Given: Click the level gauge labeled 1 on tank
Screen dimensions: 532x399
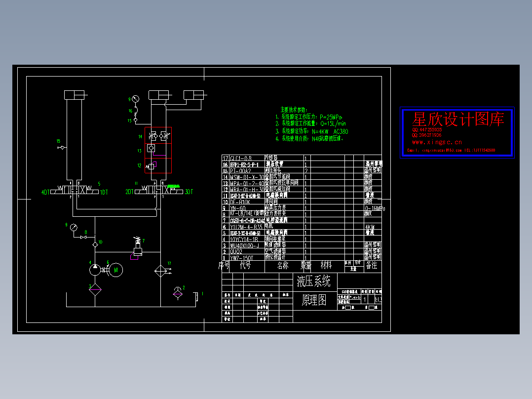Looking at the screenshot, I should coord(196,296).
